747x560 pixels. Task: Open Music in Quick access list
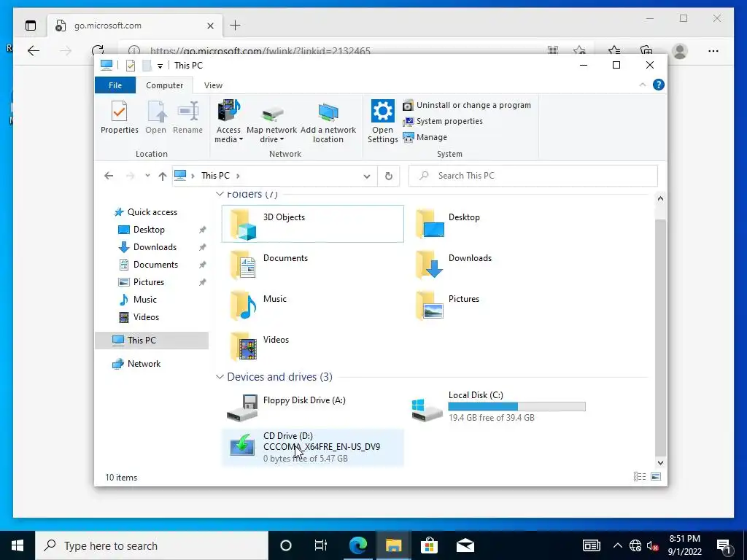145,300
